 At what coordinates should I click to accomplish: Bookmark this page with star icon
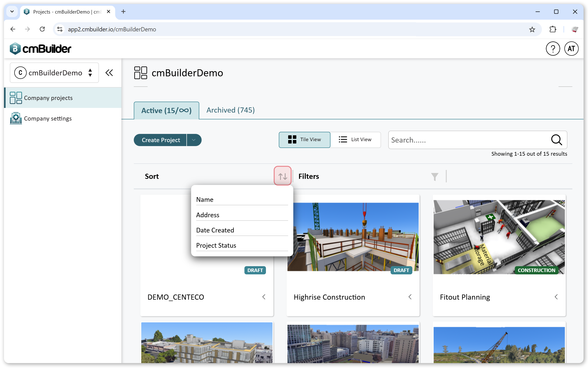[x=532, y=29]
